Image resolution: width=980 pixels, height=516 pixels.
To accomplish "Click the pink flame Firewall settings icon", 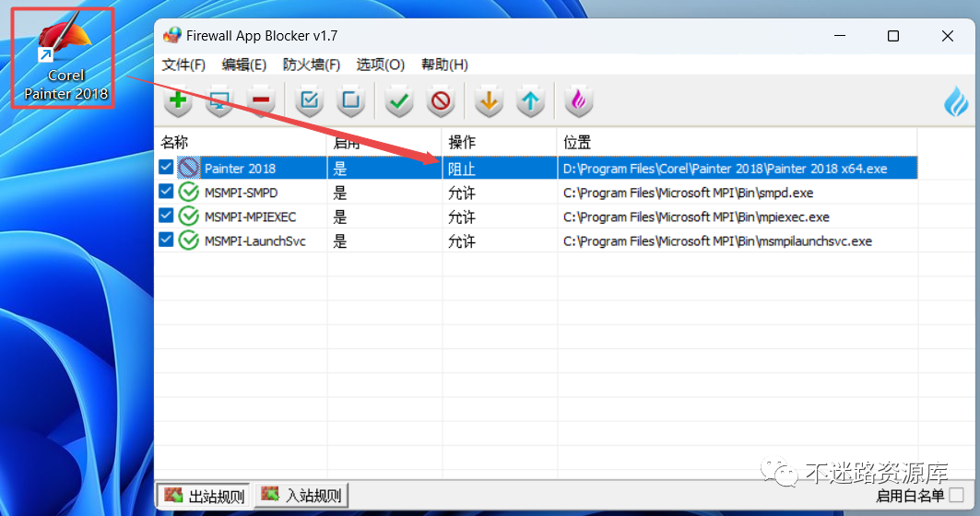I will (x=579, y=100).
